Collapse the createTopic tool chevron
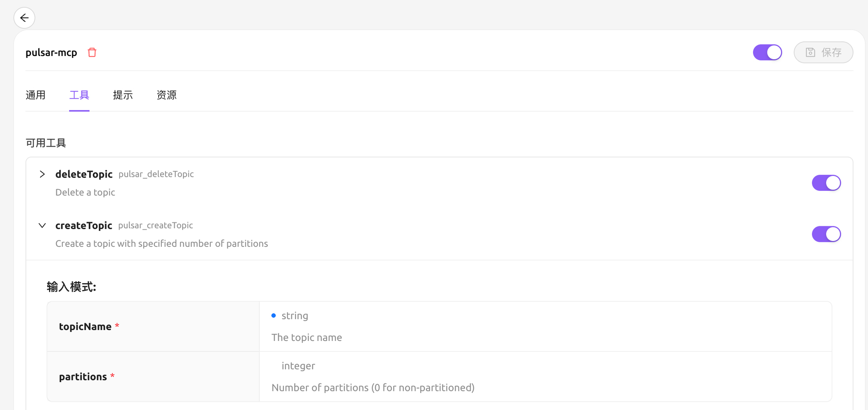Viewport: 868px width, 410px height. (x=42, y=225)
